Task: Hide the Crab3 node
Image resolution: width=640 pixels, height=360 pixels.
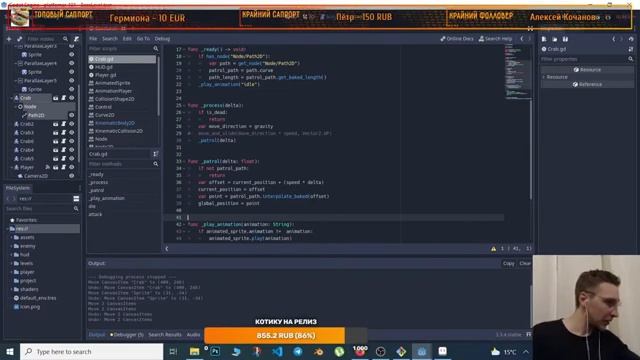Action: coord(72,132)
